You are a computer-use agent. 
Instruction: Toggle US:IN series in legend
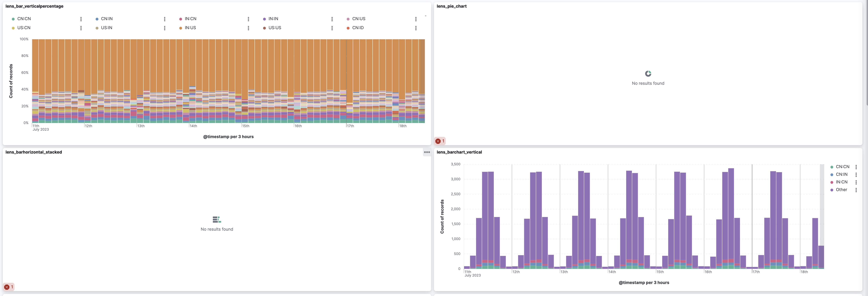(106, 28)
